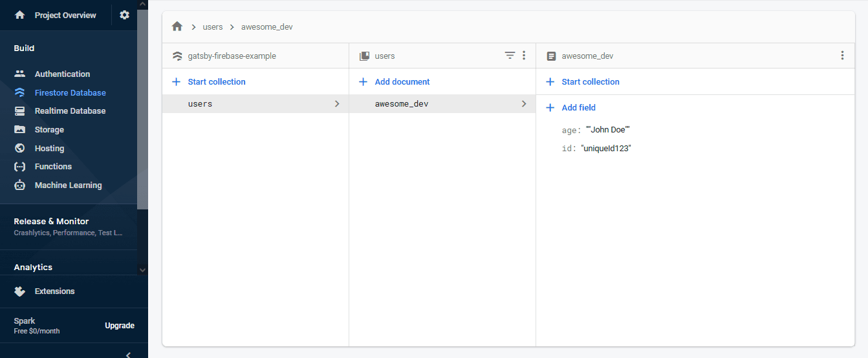Image resolution: width=868 pixels, height=358 pixels.
Task: Click the awesome_dev document icon in header
Action: pos(551,56)
